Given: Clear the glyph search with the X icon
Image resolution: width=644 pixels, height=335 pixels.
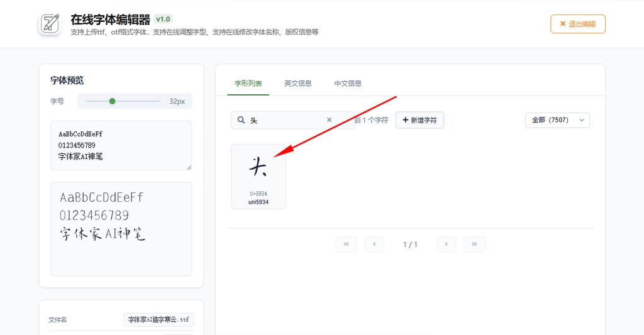Looking at the screenshot, I should click(329, 120).
